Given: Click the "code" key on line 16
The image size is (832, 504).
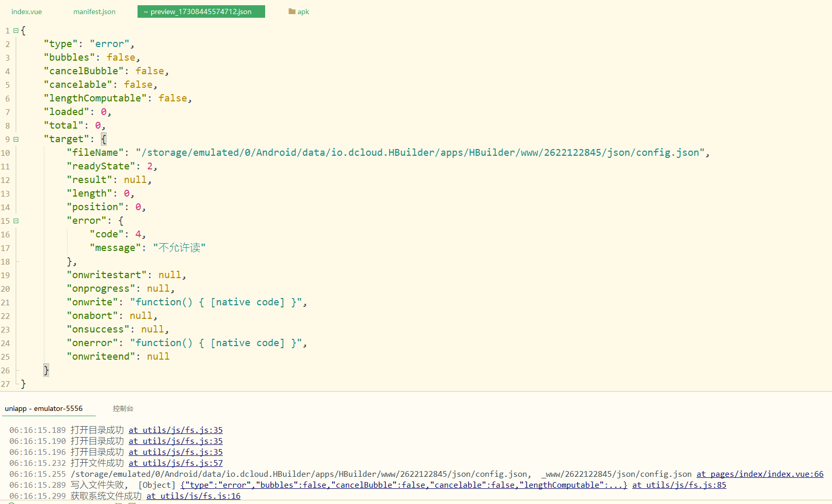Looking at the screenshot, I should [107, 234].
